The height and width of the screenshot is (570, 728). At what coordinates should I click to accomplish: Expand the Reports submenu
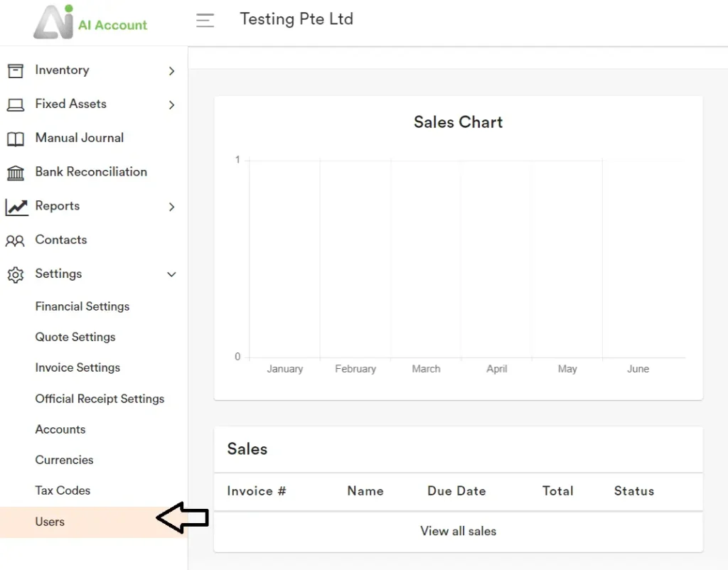pyautogui.click(x=171, y=206)
